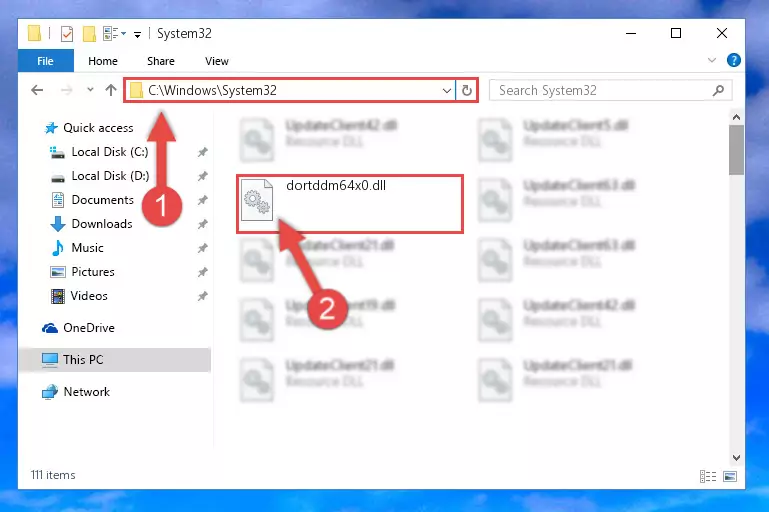The width and height of the screenshot is (769, 512).
Task: Click the search magnifier icon
Action: pos(718,90)
